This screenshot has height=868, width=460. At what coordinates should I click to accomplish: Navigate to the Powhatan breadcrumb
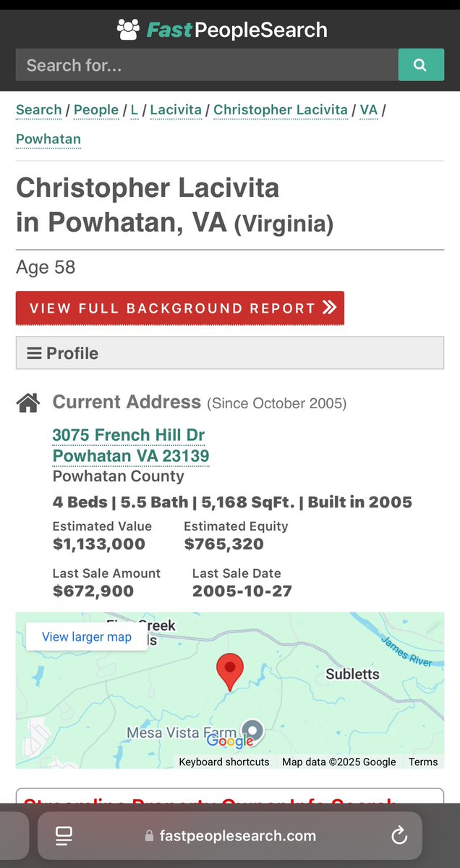pos(48,139)
